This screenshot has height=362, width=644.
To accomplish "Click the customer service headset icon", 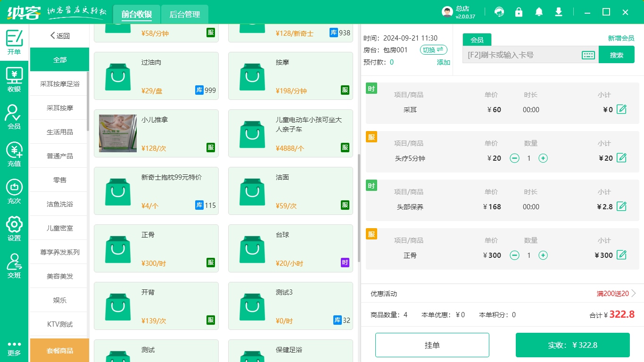I will [499, 12].
